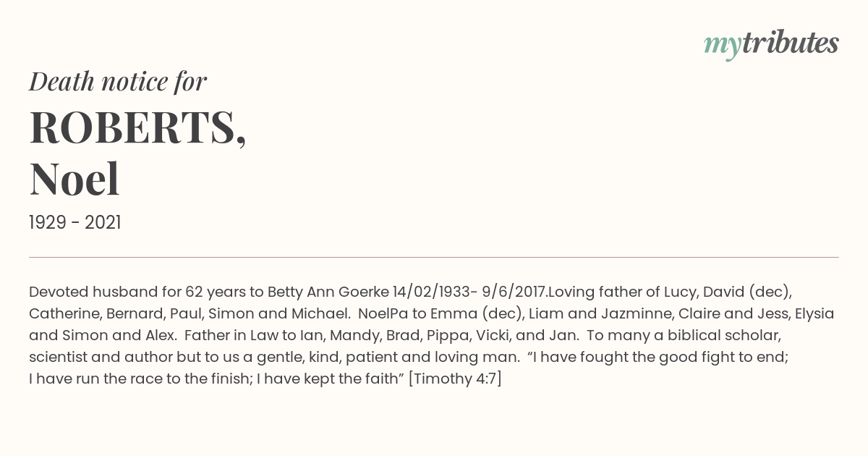Click the name Betty Ann Goerke
This screenshot has width=868, height=456.
coord(328,292)
